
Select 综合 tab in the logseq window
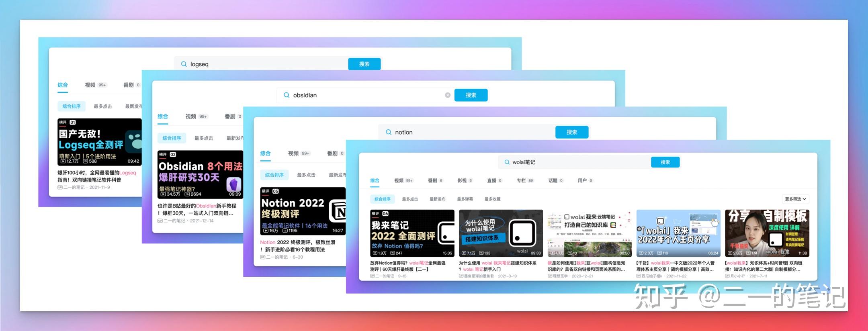point(63,85)
